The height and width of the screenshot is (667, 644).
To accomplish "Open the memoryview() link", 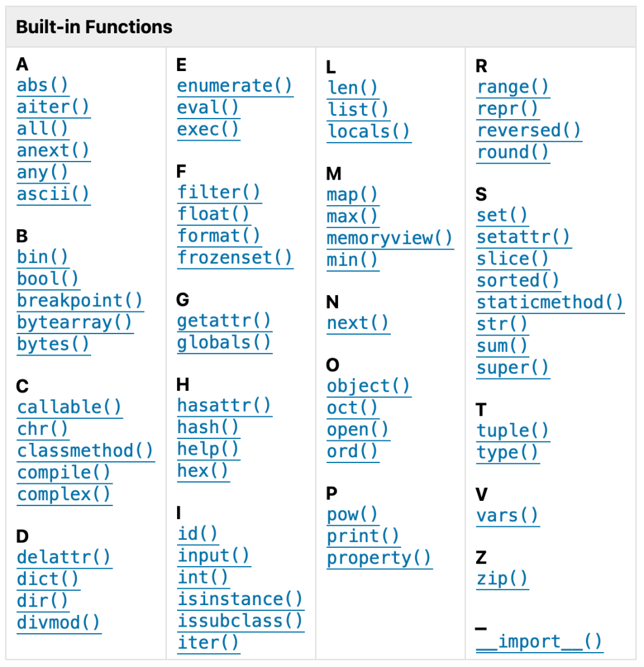I will pyautogui.click(x=389, y=238).
